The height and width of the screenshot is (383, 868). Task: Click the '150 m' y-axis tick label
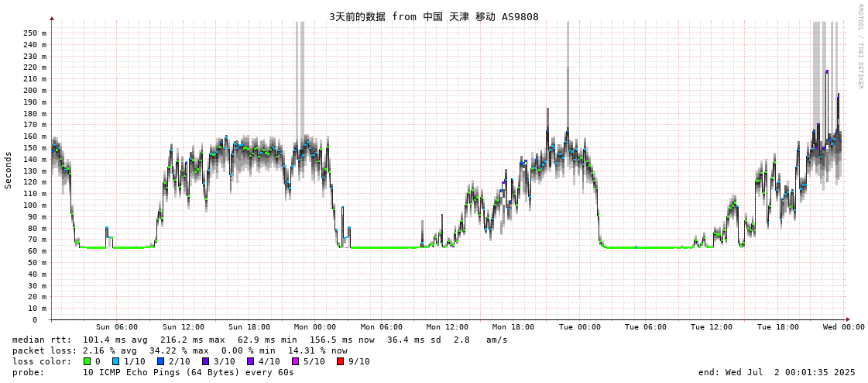pyautogui.click(x=34, y=148)
